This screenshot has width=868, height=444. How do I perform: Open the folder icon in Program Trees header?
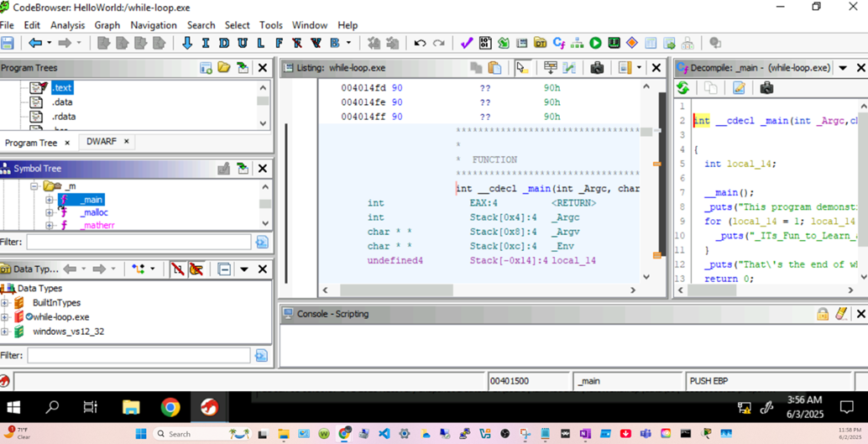(223, 67)
